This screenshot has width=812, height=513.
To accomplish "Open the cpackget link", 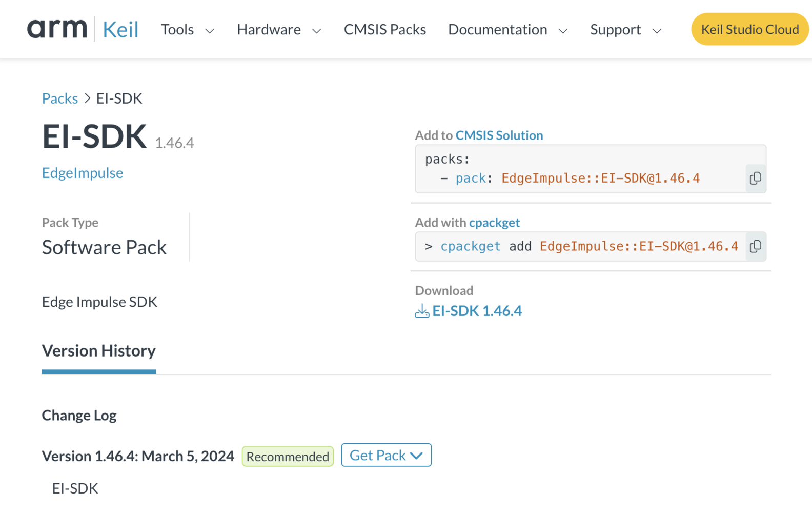I will (x=494, y=223).
